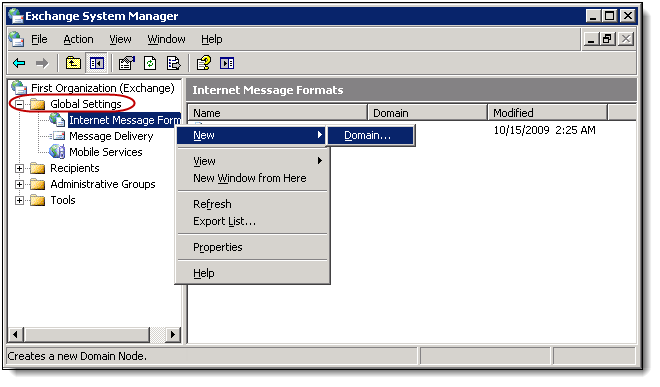This screenshot has width=660, height=387.
Task: Click the tree pane left scroll arrow
Action: click(16, 335)
